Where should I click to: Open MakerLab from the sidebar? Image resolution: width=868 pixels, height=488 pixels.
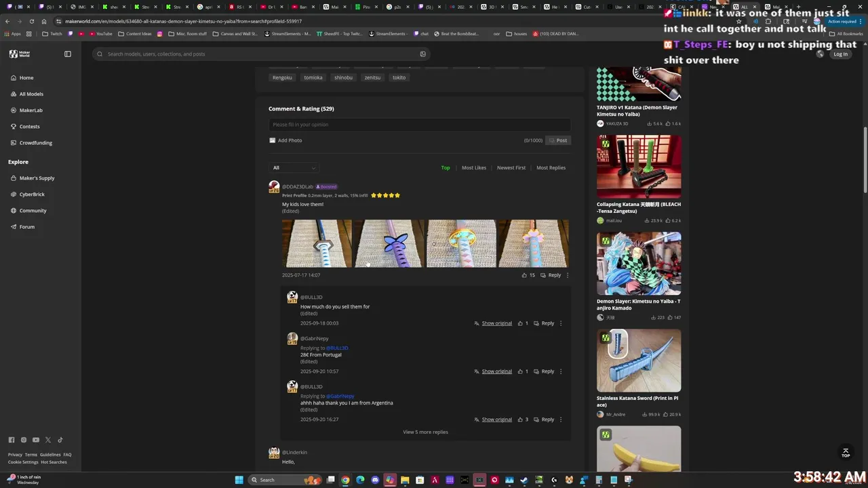[x=26, y=110]
